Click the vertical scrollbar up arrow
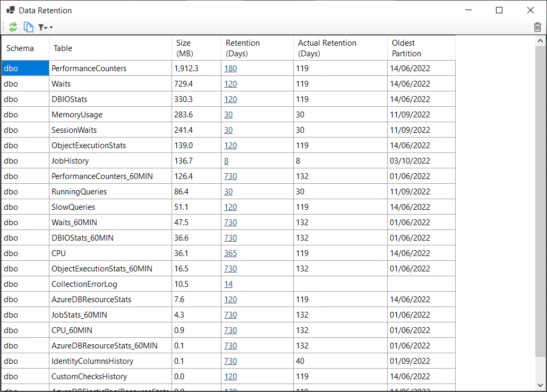The height and width of the screenshot is (392, 547). point(541,40)
